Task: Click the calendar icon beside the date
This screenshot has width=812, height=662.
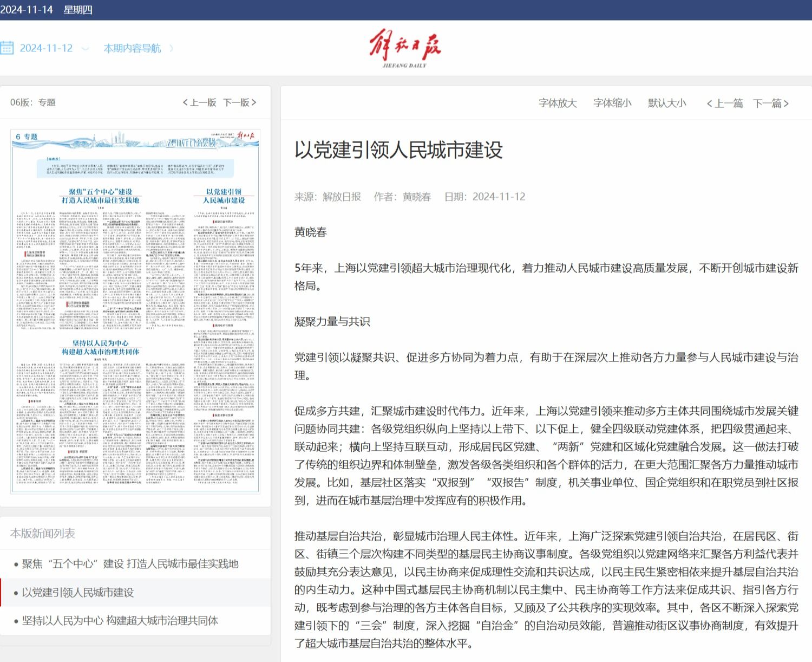Action: 7,48
